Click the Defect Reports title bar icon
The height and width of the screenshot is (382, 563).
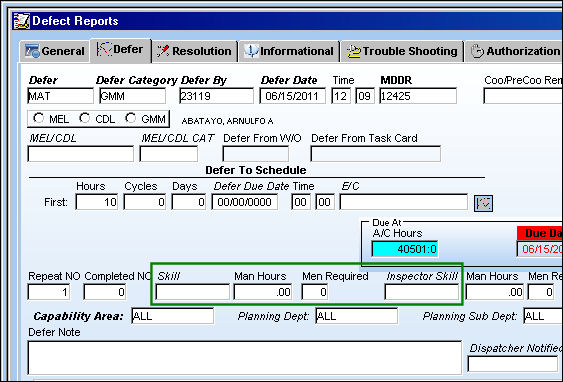pyautogui.click(x=21, y=21)
